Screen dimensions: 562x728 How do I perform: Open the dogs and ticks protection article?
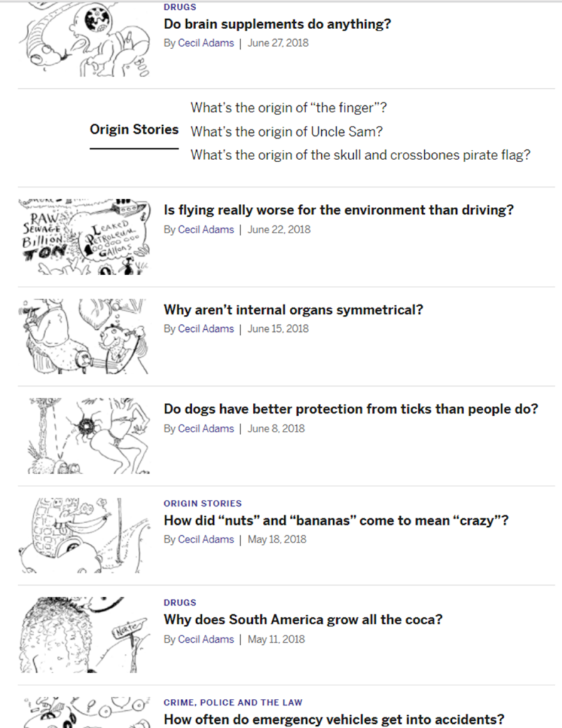click(x=351, y=409)
